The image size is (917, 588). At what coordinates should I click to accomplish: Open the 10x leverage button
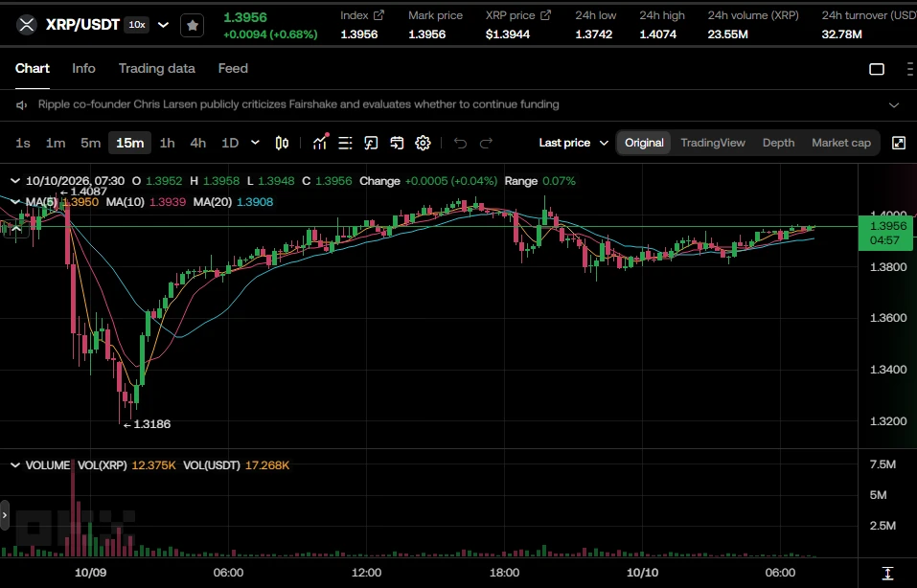[137, 25]
